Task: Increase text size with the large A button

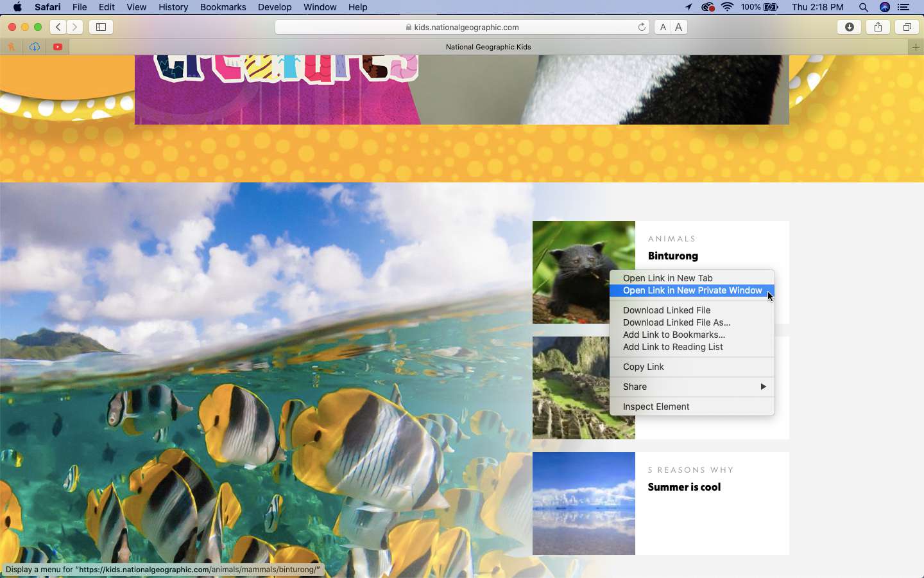Action: (679, 27)
